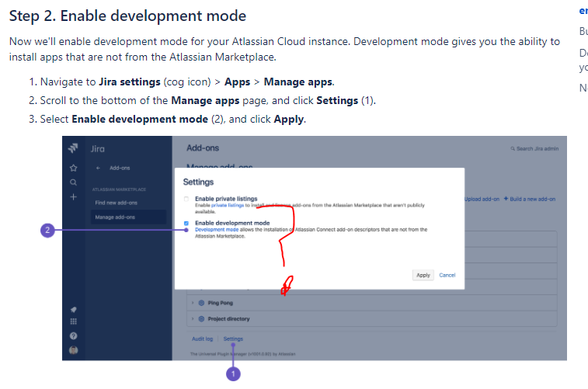Click the bold Jira settings text

pos(130,82)
